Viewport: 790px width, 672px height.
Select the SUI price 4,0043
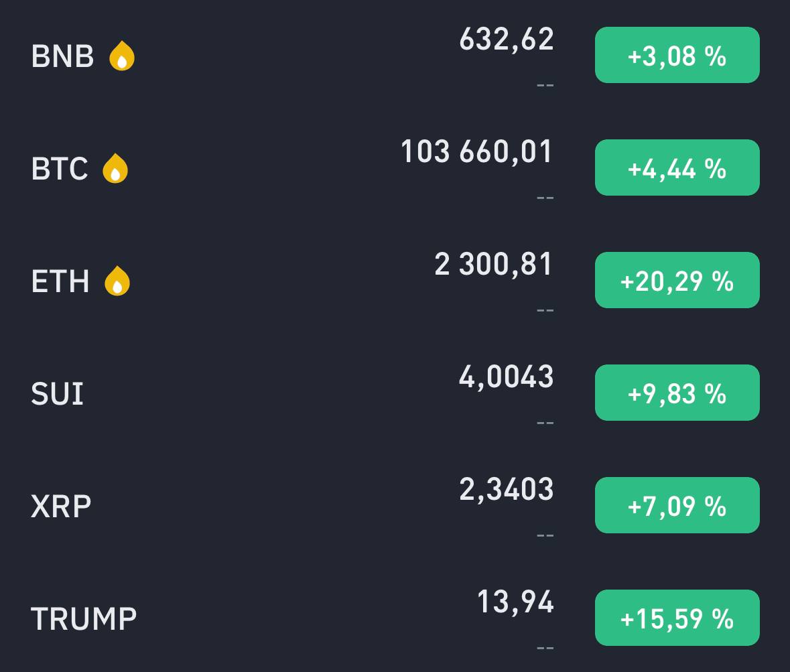click(x=506, y=377)
